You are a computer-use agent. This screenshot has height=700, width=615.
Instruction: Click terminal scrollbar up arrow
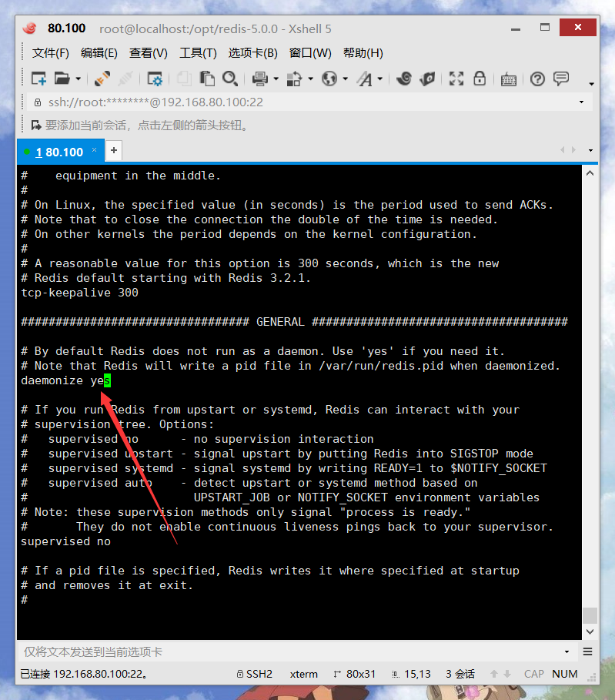coord(590,173)
